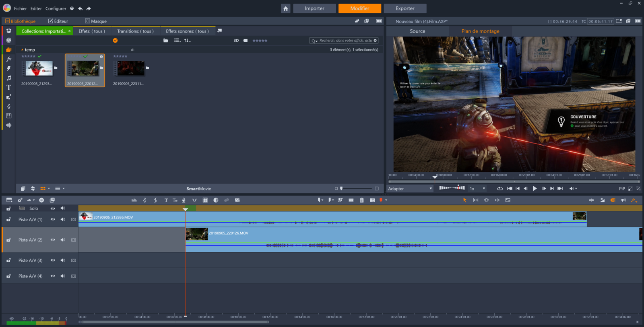
Task: Open the music note library category
Action: click(9, 78)
